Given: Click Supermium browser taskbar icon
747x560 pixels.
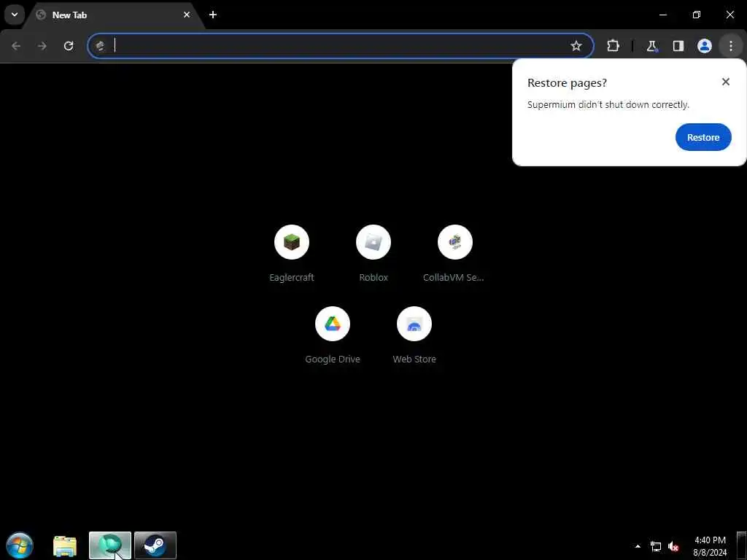Looking at the screenshot, I should pyautogui.click(x=110, y=545).
